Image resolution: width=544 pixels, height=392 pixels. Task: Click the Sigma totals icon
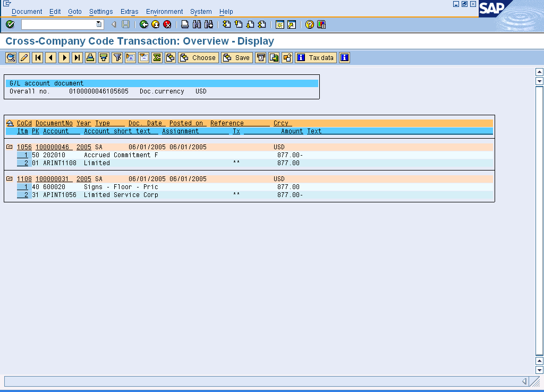point(157,57)
